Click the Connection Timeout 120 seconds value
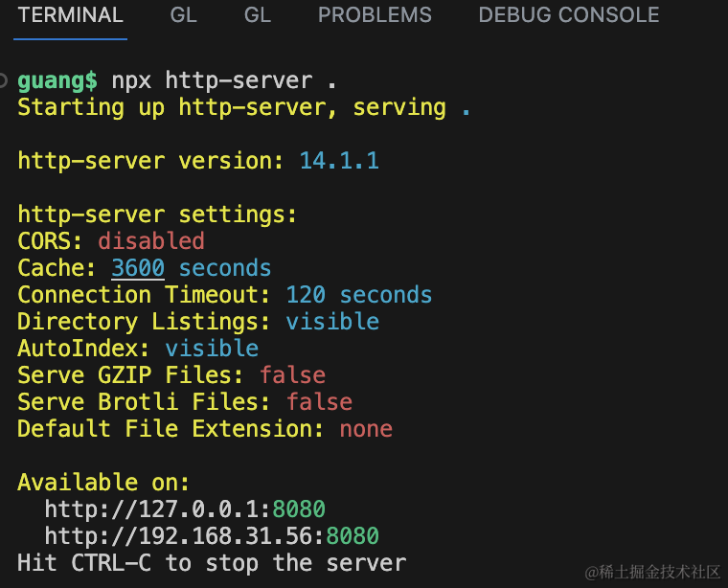The width and height of the screenshot is (728, 588). coord(359,295)
